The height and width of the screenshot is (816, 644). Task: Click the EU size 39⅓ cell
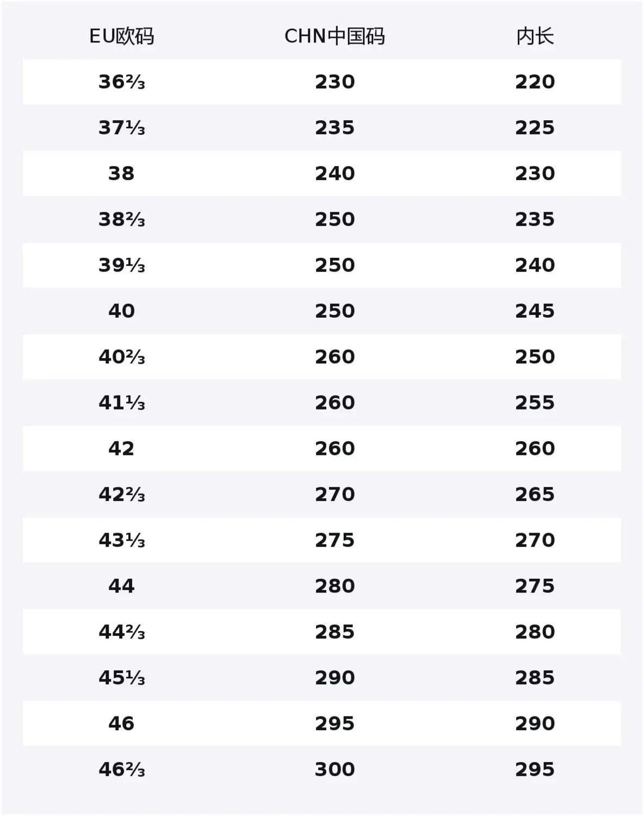click(121, 265)
